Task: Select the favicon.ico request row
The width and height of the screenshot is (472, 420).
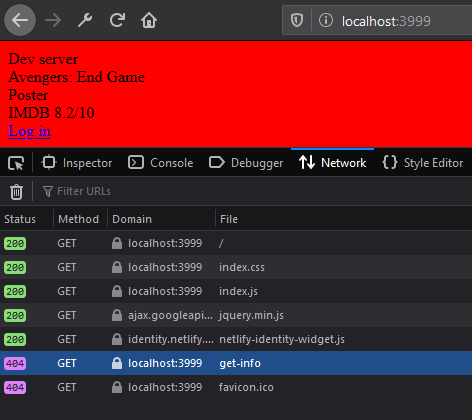Action: (236, 387)
